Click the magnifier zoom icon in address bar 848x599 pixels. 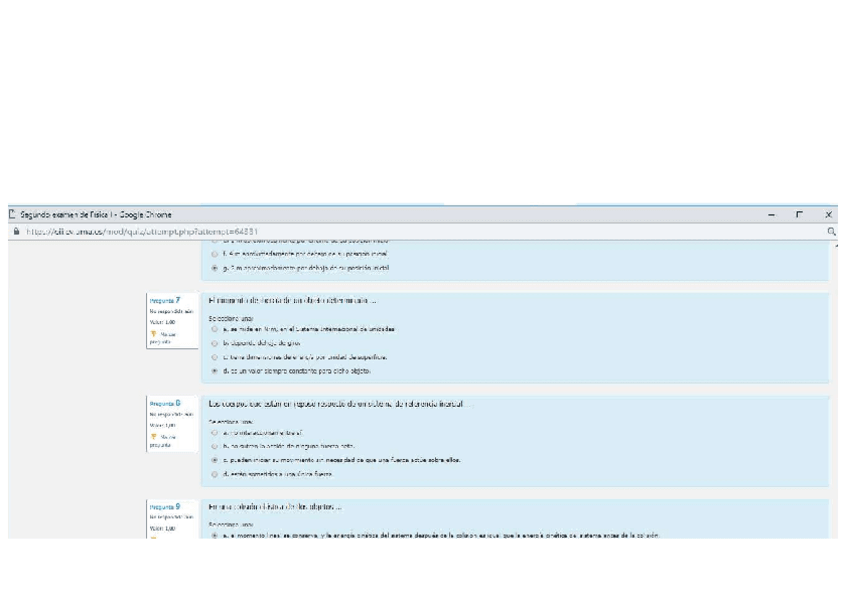pyautogui.click(x=831, y=231)
